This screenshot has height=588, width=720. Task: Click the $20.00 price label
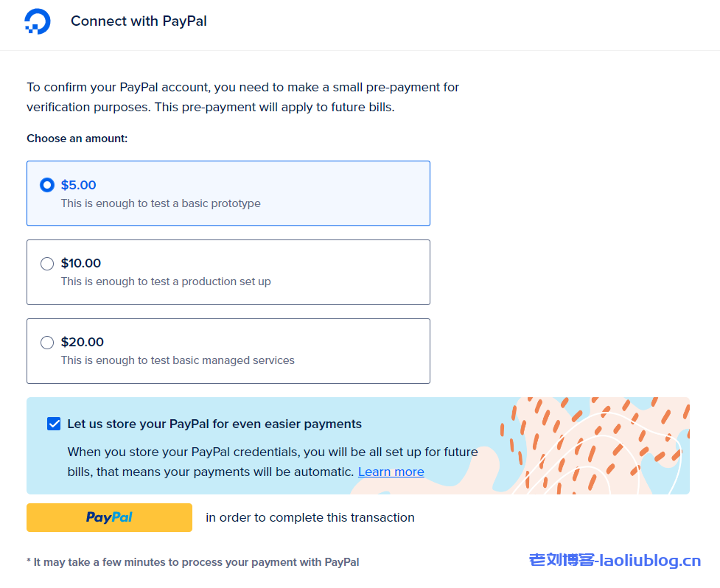click(x=83, y=342)
